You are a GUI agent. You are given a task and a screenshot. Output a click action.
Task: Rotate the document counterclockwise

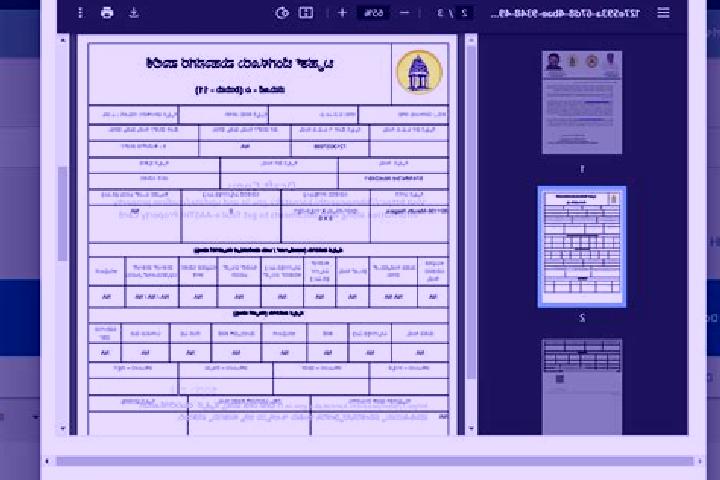(x=281, y=13)
